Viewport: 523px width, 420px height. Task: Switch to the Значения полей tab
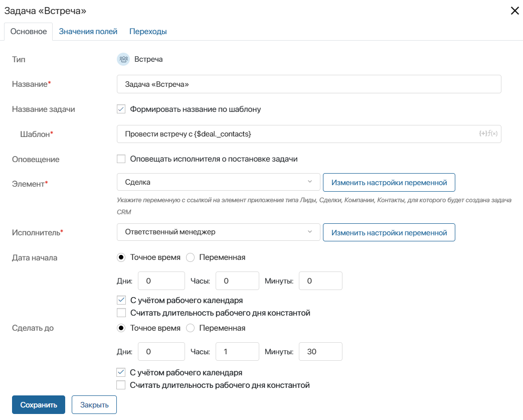(x=88, y=32)
